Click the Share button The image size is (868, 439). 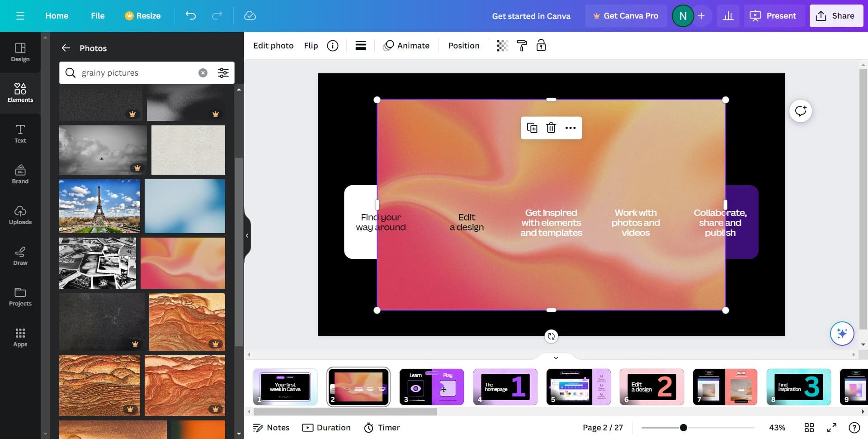pyautogui.click(x=836, y=16)
